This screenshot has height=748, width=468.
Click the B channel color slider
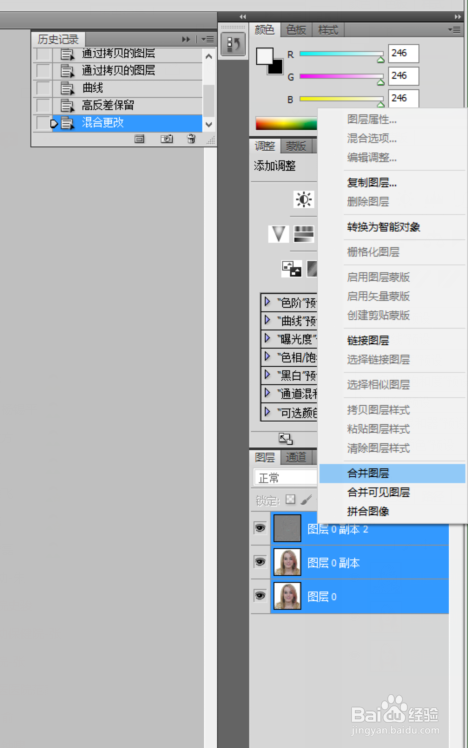[x=342, y=99]
